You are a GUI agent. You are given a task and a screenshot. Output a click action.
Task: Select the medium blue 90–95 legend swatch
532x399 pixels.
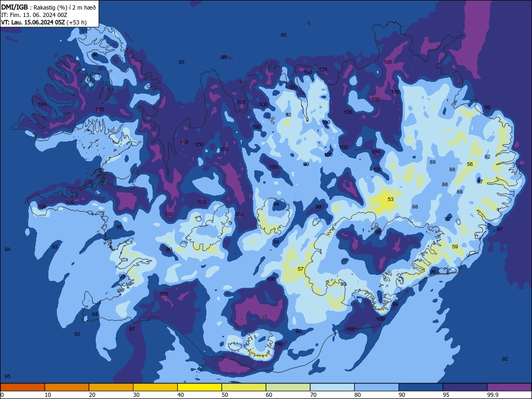[x=421, y=387]
